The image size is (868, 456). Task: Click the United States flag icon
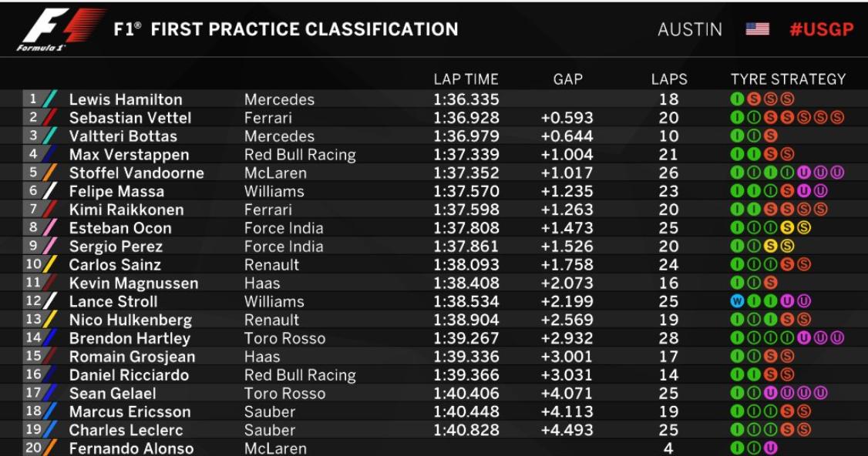coord(757,29)
